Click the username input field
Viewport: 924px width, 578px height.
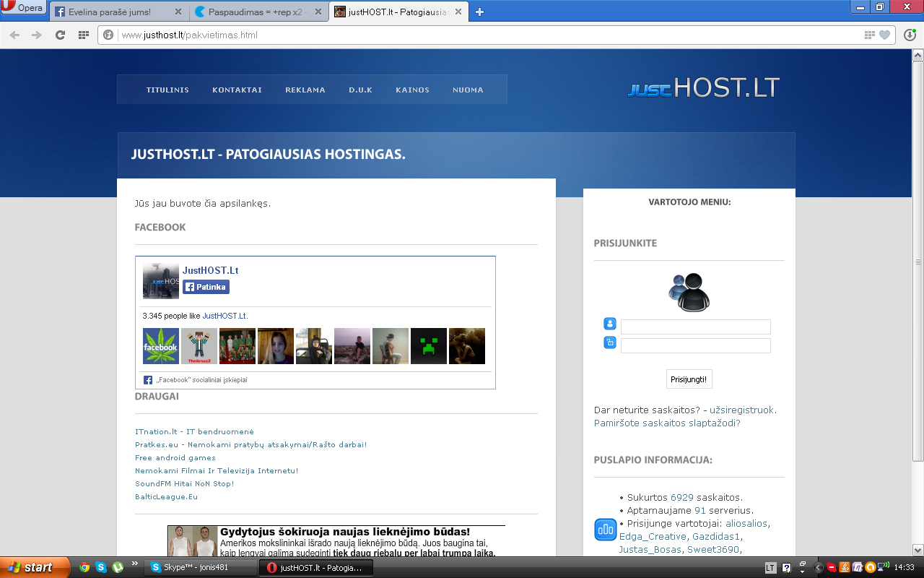click(696, 327)
